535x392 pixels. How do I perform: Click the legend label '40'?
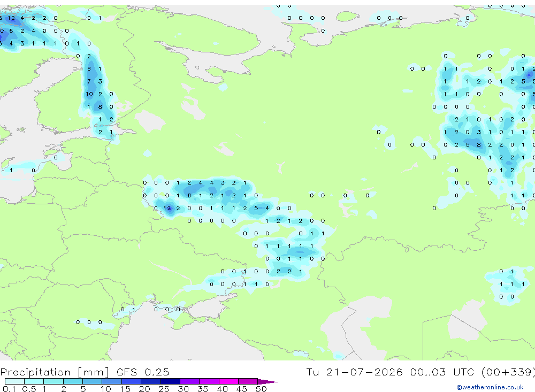click(x=222, y=389)
